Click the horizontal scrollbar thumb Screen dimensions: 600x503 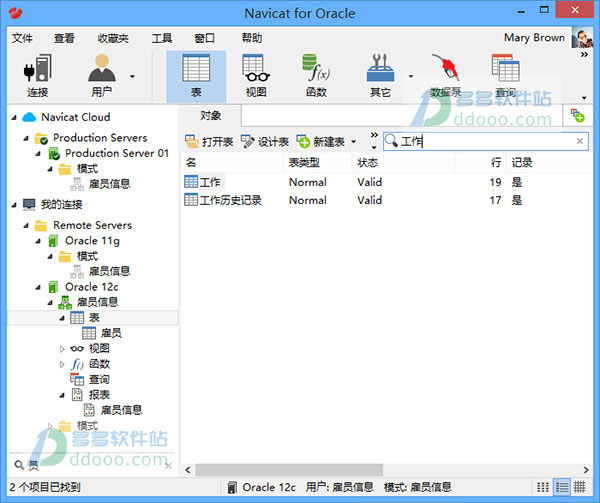(289, 470)
